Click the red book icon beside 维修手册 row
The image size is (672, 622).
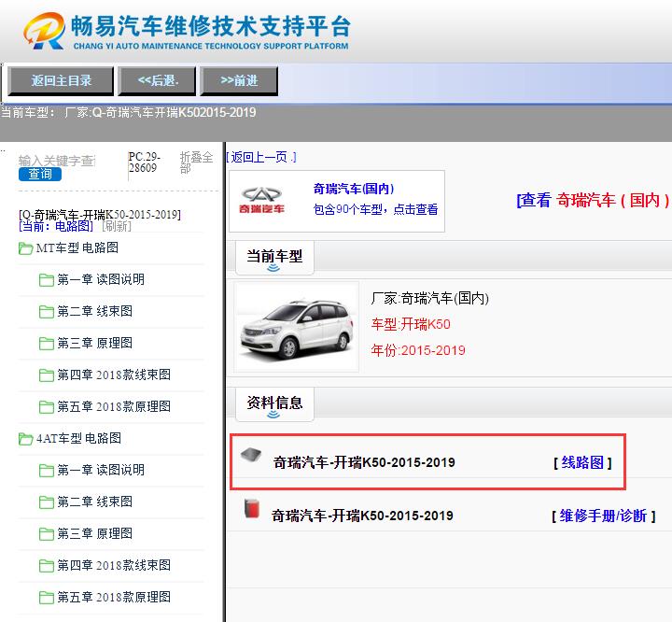point(252,508)
